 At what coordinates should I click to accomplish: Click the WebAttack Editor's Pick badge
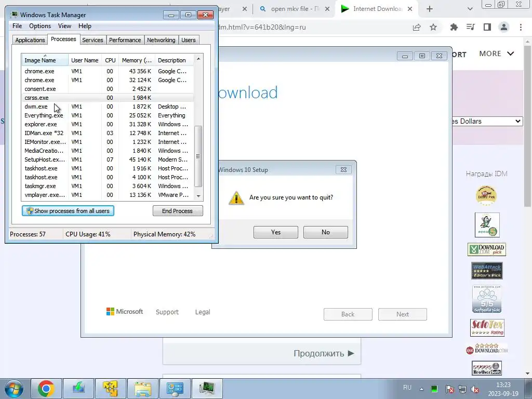coord(487,271)
